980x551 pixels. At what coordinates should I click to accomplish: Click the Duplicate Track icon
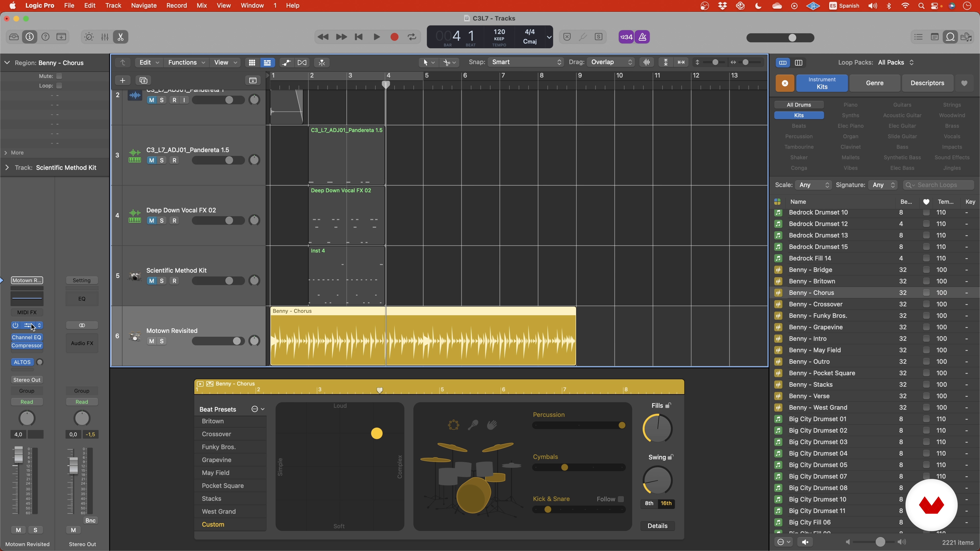143,80
